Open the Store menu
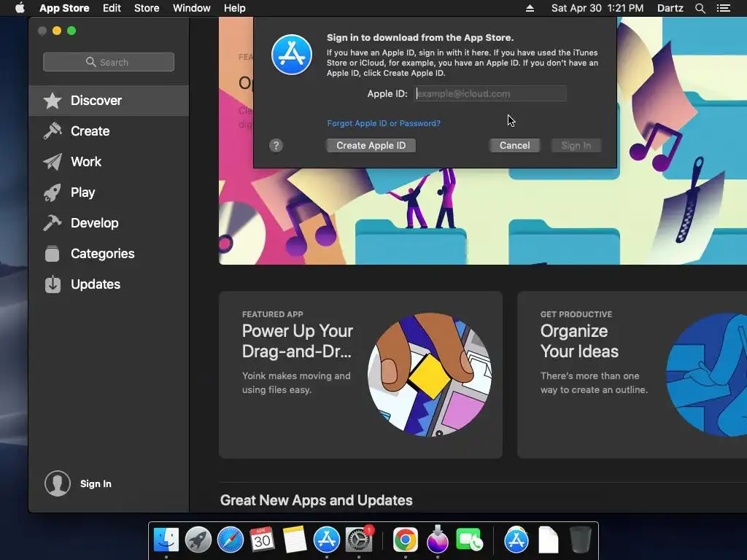The width and height of the screenshot is (747, 560). pos(147,8)
